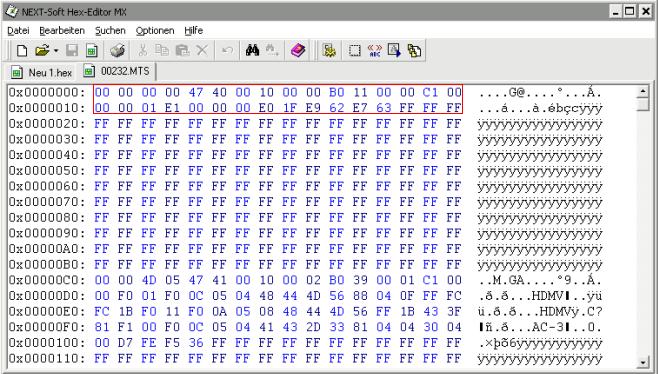The width and height of the screenshot is (658, 374).
Task: Click offset label 0x00000C0
Action: [47, 280]
